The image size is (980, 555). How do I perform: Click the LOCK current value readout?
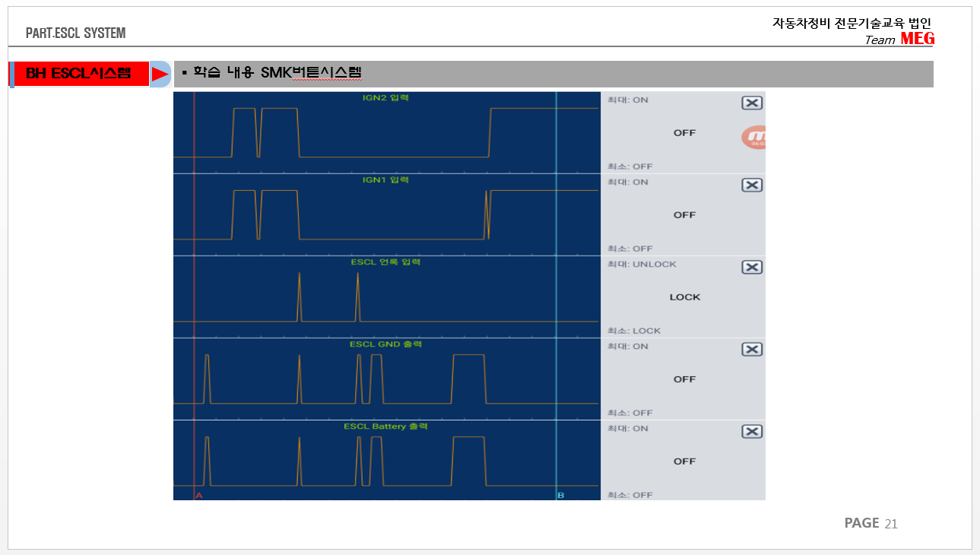click(x=684, y=297)
